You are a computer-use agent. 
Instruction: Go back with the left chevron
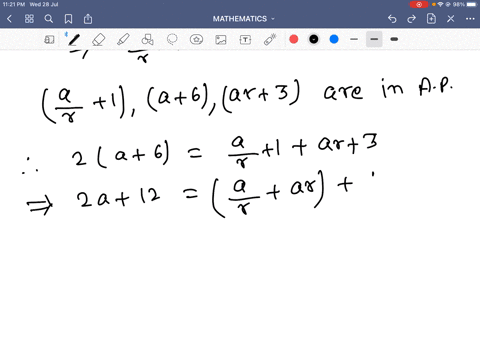pos(9,19)
